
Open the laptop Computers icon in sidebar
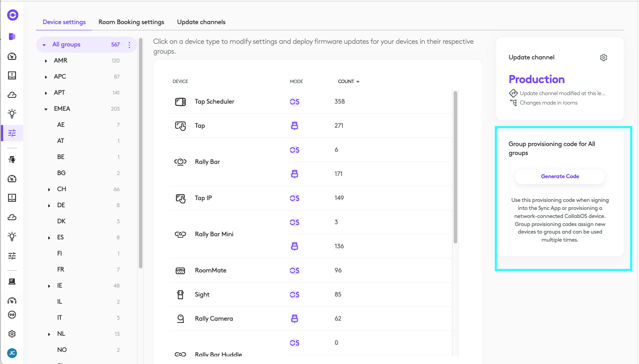[12, 281]
